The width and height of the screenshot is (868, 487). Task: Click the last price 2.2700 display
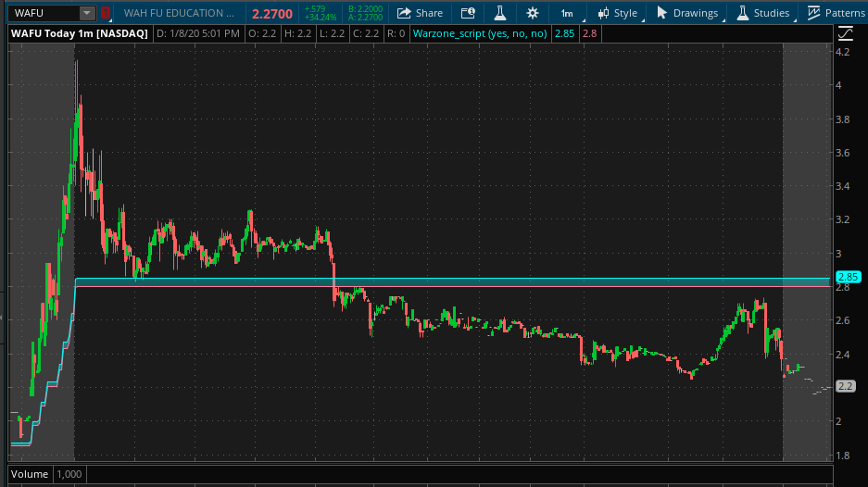point(271,13)
